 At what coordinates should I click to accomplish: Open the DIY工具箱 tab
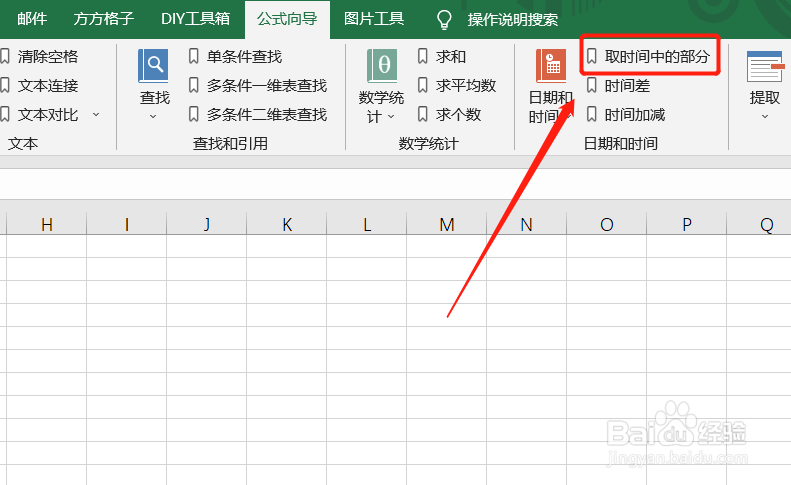tap(195, 19)
